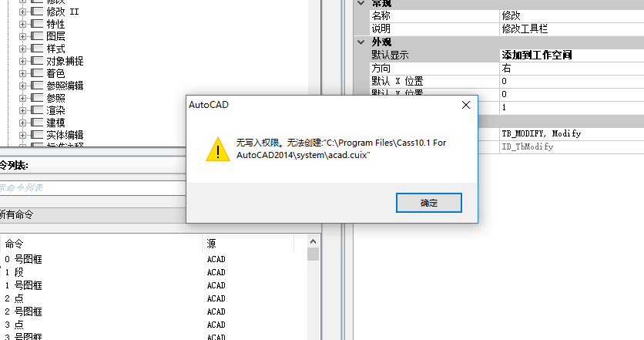Click the command list scrollbar up arrow

(313, 241)
